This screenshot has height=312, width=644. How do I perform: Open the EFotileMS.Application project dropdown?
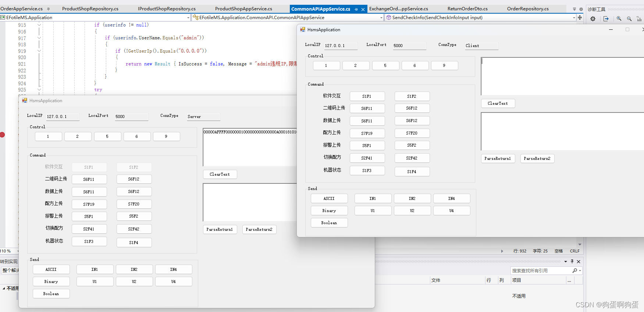(188, 17)
